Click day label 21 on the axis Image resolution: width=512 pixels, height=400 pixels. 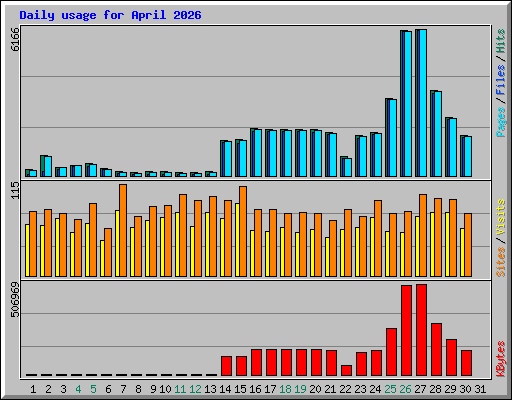coord(330,389)
